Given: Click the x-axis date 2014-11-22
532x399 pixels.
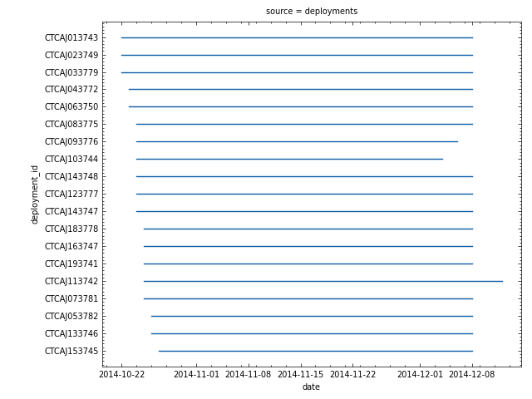Looking at the screenshot, I should (352, 375).
